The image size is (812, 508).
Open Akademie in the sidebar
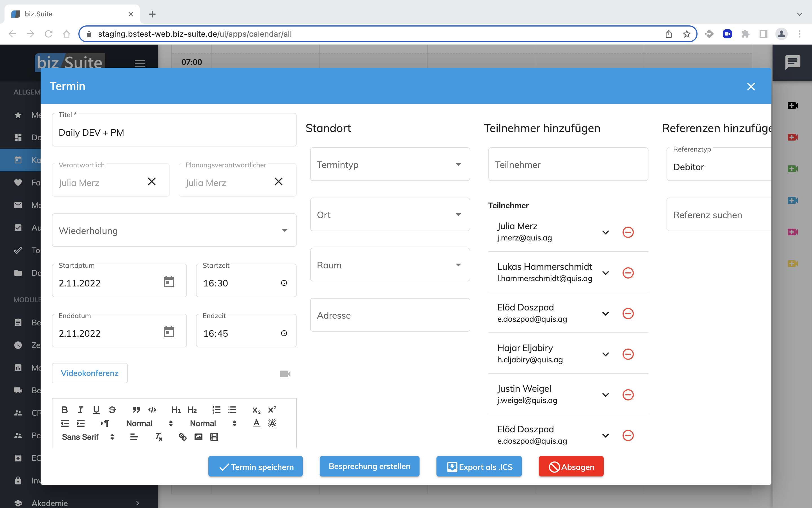pyautogui.click(x=79, y=503)
